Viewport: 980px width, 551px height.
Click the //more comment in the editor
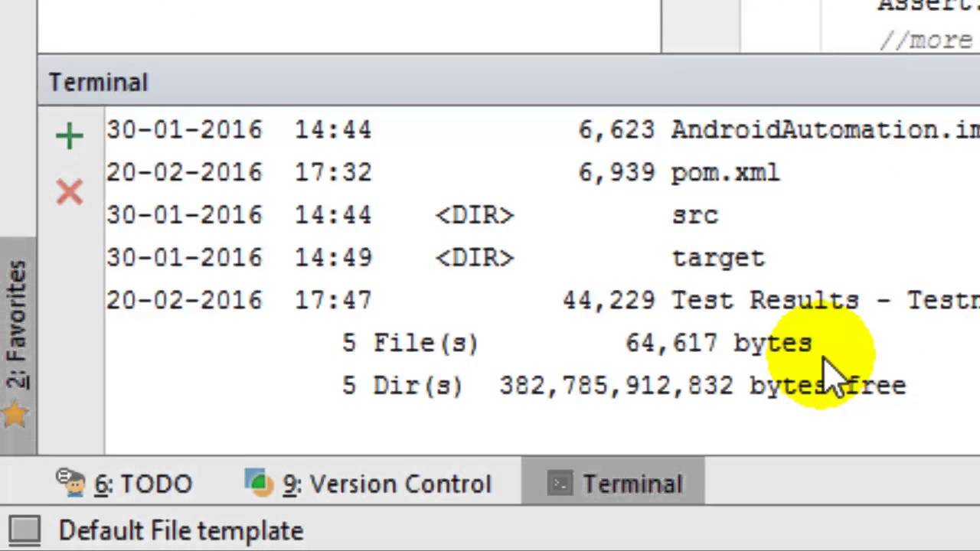[x=925, y=40]
